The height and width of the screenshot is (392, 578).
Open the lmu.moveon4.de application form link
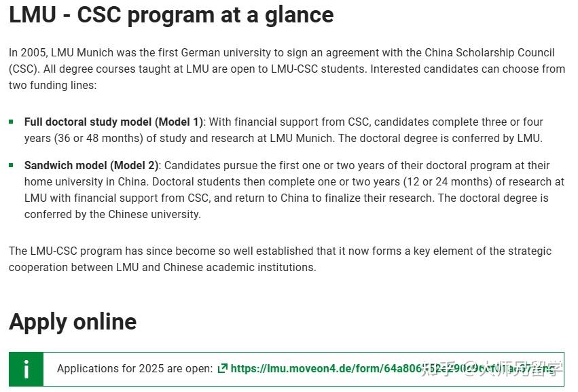click(340, 368)
